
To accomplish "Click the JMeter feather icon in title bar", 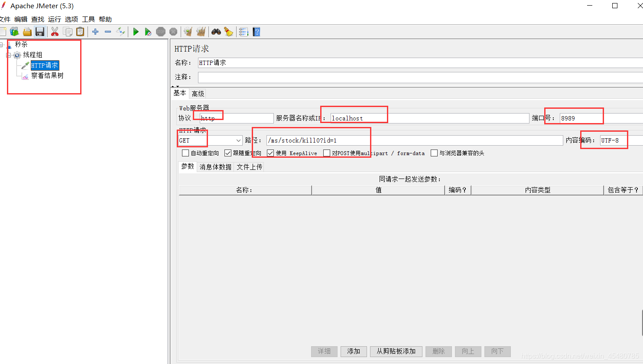I will tap(3, 6).
